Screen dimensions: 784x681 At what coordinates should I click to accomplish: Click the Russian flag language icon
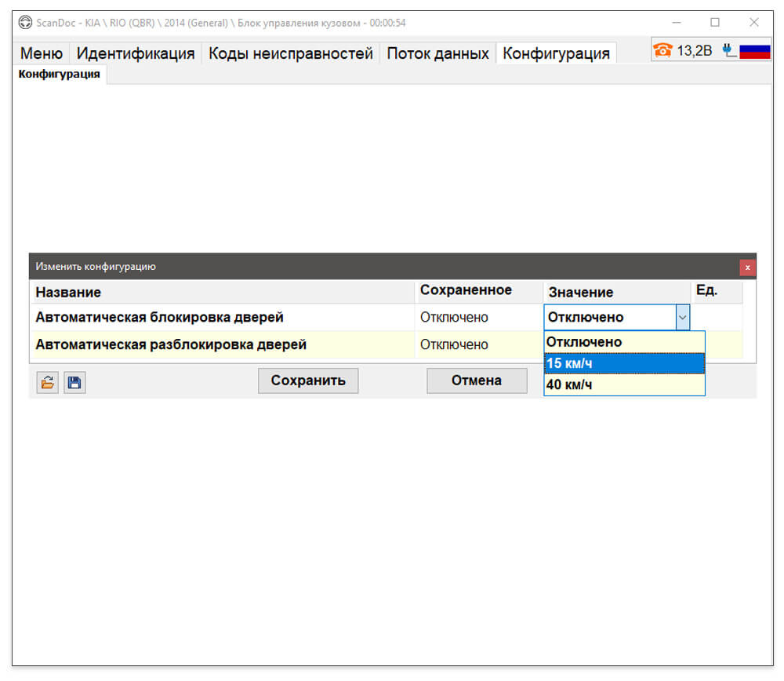click(x=754, y=51)
